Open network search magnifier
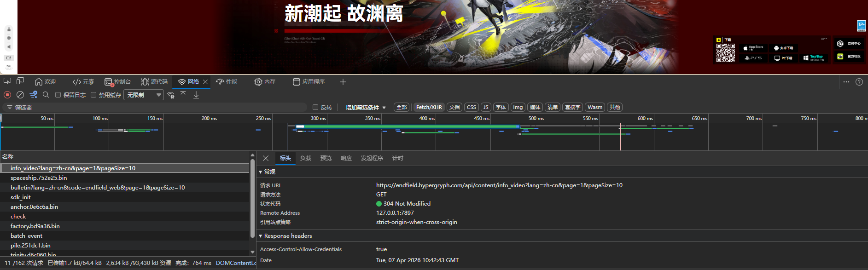 pyautogui.click(x=46, y=95)
